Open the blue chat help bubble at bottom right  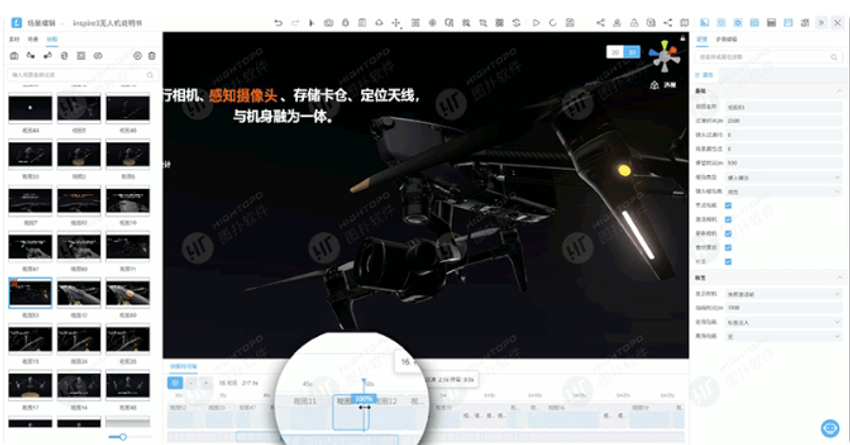(x=830, y=428)
